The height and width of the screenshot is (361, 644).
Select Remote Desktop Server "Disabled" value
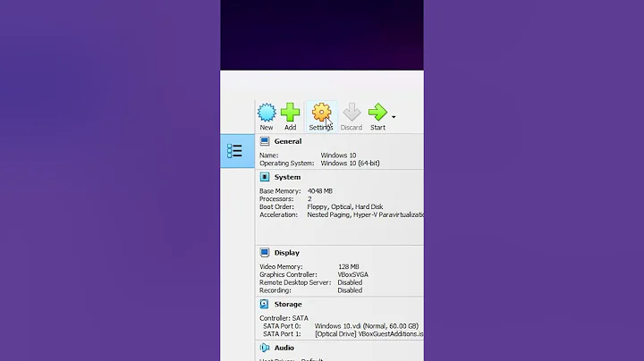(x=350, y=282)
